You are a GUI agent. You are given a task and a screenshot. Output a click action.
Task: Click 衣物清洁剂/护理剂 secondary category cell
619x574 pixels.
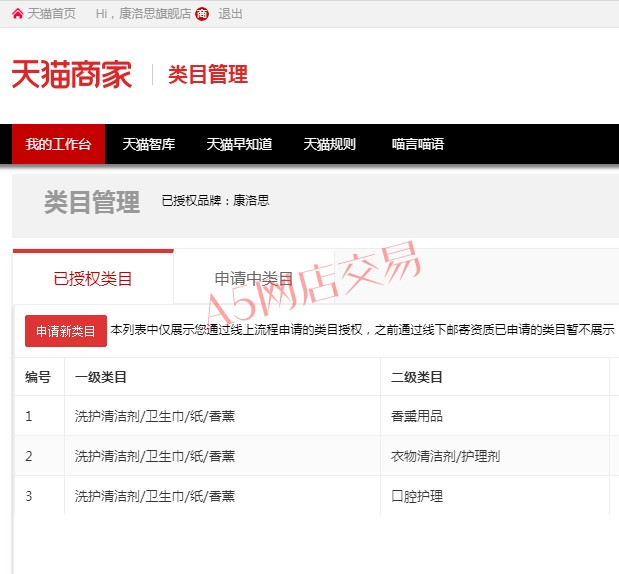pyautogui.click(x=495, y=456)
